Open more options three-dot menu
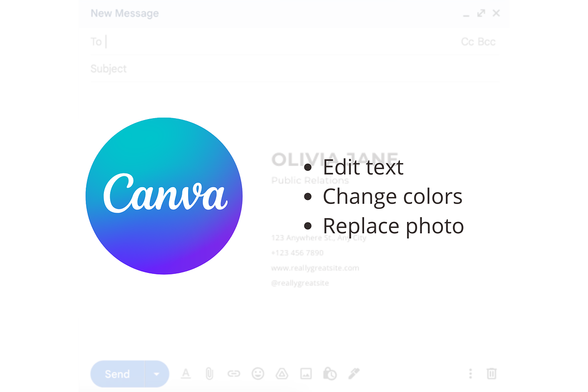 click(x=470, y=374)
